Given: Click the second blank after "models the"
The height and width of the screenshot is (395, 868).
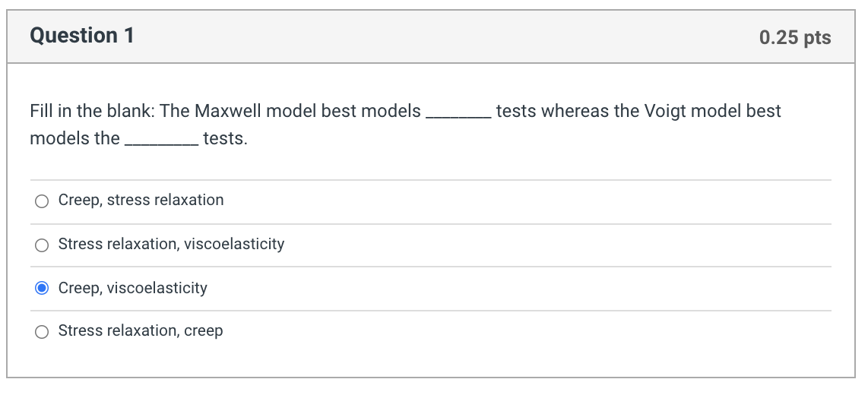Looking at the screenshot, I should click(x=161, y=141).
